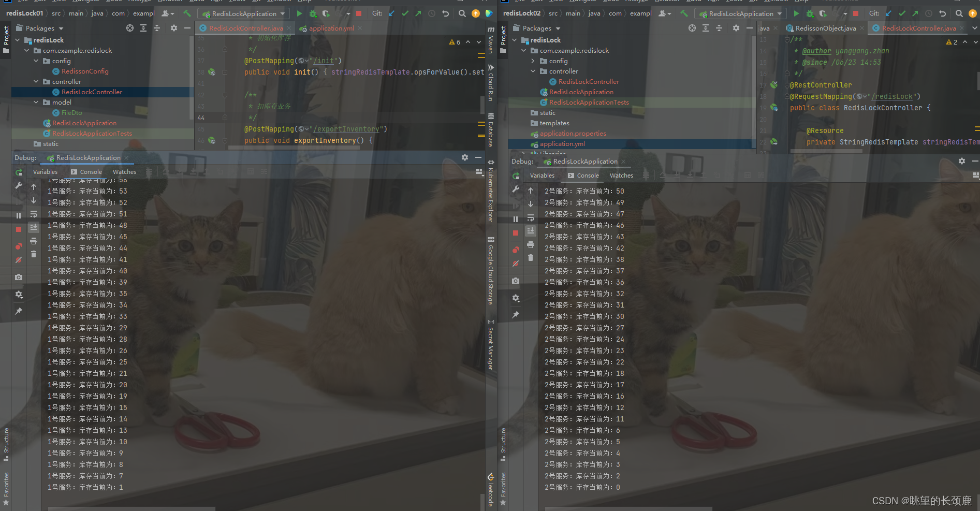
Task: Collapse config folder in redisLock01 tree
Action: pyautogui.click(x=36, y=61)
